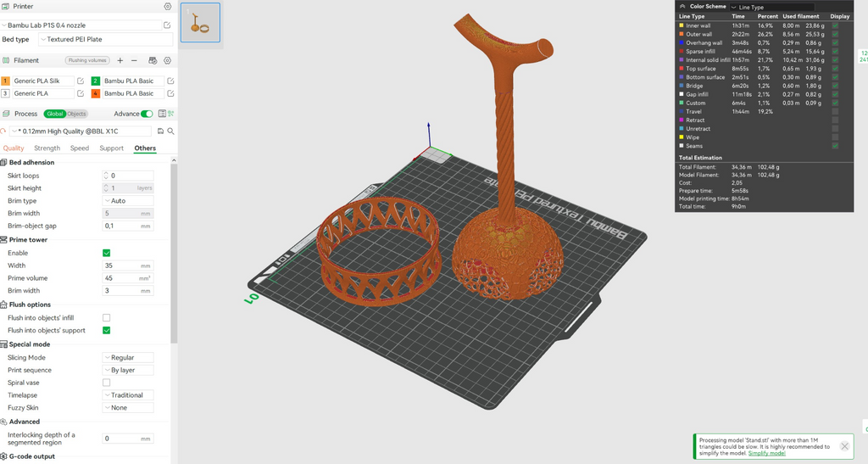The image size is (868, 464).
Task: Hide Inner wall lines in display
Action: click(835, 25)
